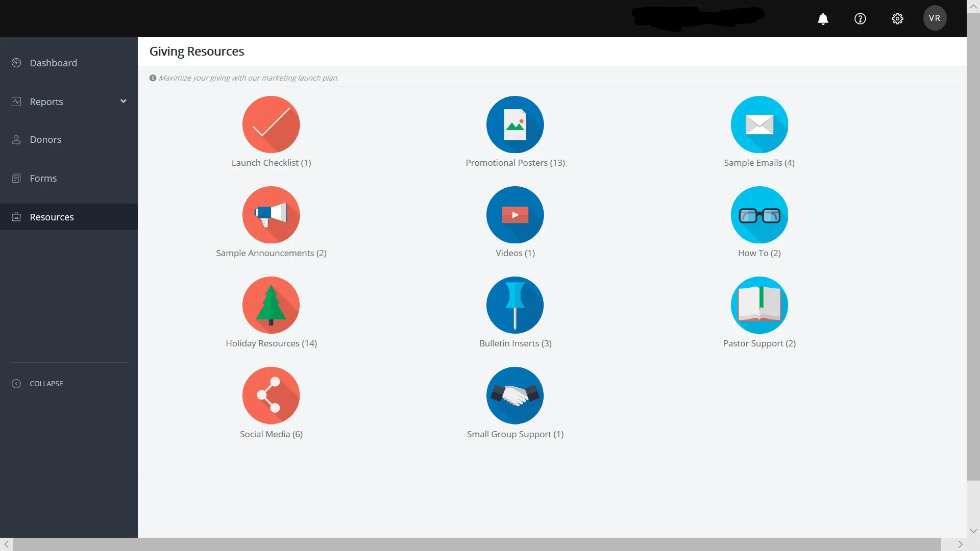
Task: Switch to the Forms section
Action: pos(43,178)
